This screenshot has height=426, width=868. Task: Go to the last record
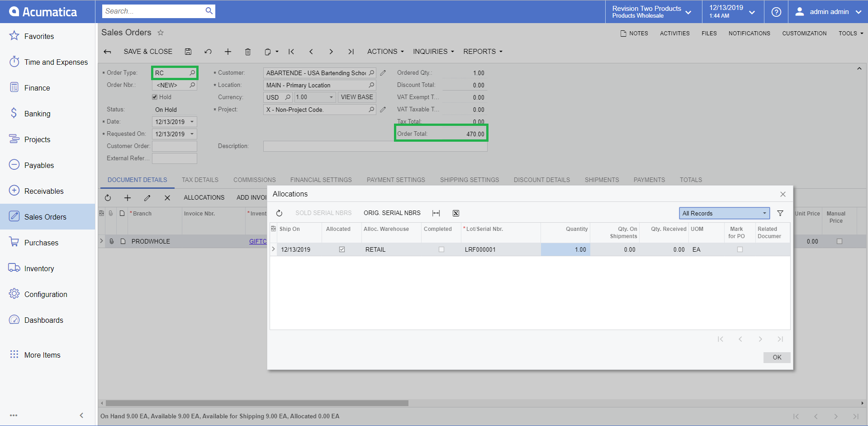click(351, 52)
